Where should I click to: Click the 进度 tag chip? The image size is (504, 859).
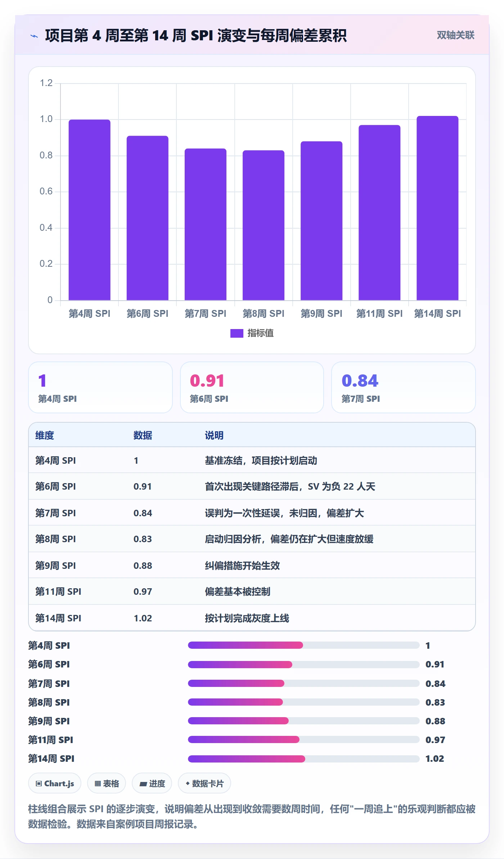152,783
